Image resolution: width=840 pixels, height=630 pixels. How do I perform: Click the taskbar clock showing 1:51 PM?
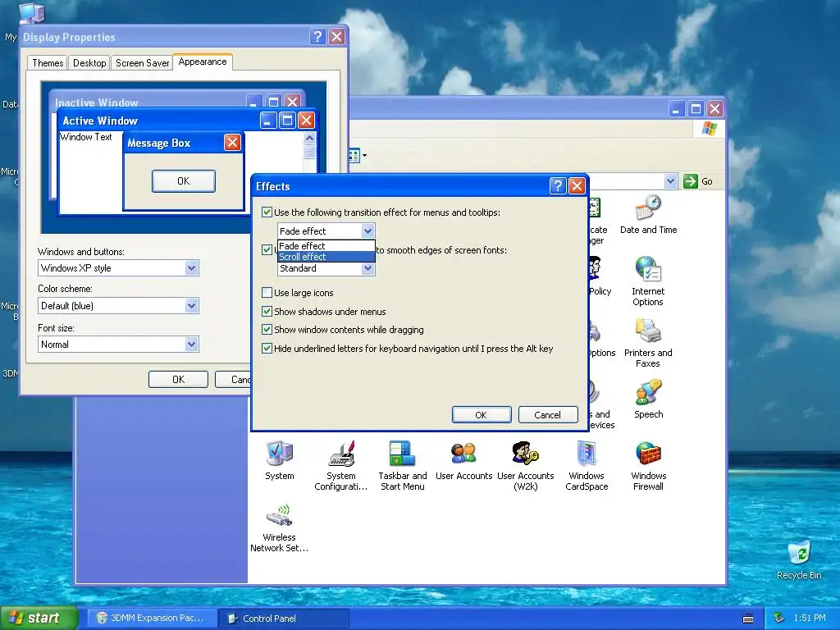[810, 618]
